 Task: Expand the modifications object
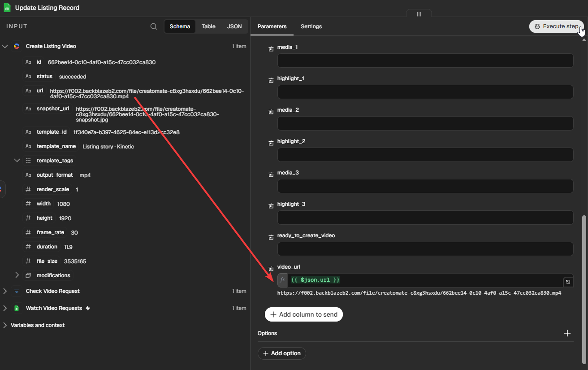point(17,275)
